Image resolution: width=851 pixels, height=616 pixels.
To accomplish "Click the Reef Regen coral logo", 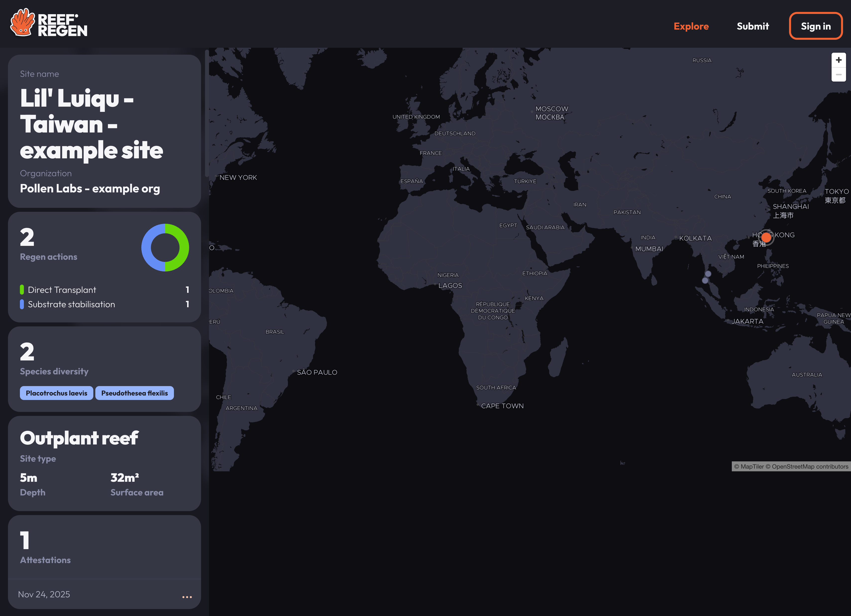I will point(22,23).
